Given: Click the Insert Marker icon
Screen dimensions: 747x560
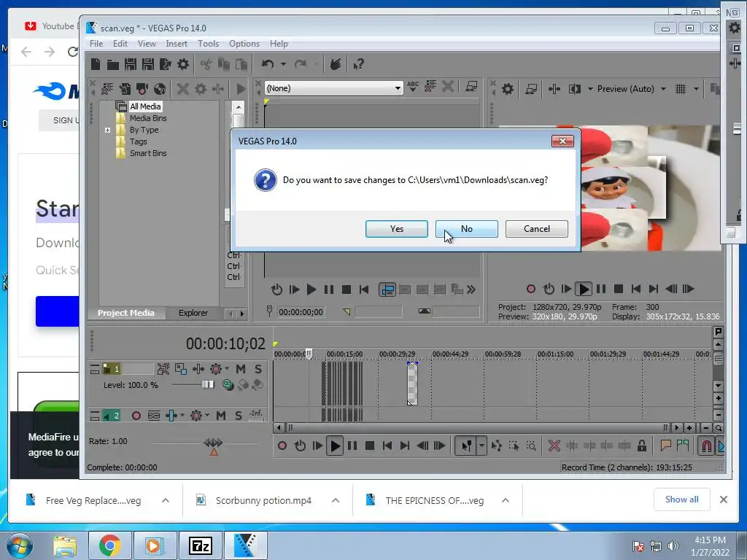Looking at the screenshot, I should point(665,446).
